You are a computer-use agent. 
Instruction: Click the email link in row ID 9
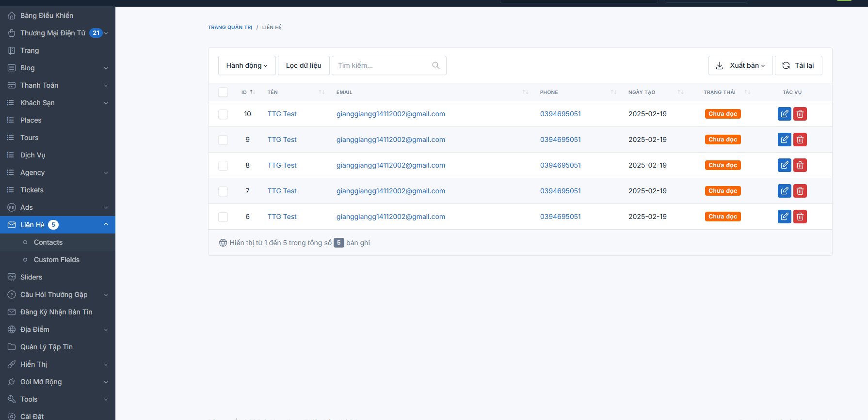[391, 140]
